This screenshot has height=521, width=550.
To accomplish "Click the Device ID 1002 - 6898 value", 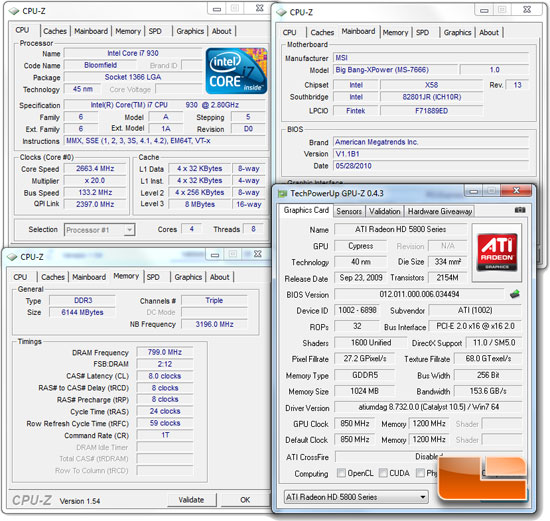I will (x=357, y=310).
